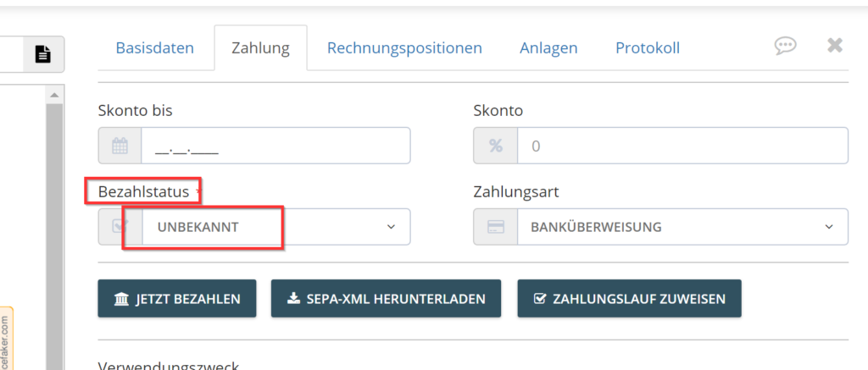This screenshot has height=370, width=868.
Task: Click the calendar icon for Skonto bis
Action: [120, 146]
